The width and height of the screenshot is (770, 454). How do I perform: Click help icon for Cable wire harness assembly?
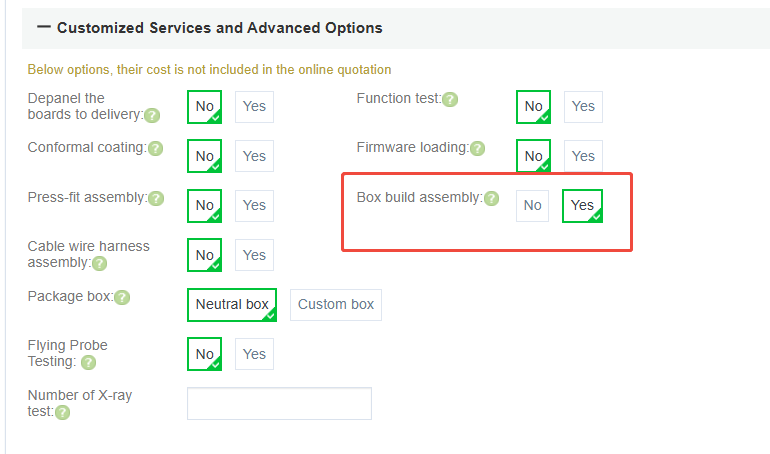pos(99,264)
